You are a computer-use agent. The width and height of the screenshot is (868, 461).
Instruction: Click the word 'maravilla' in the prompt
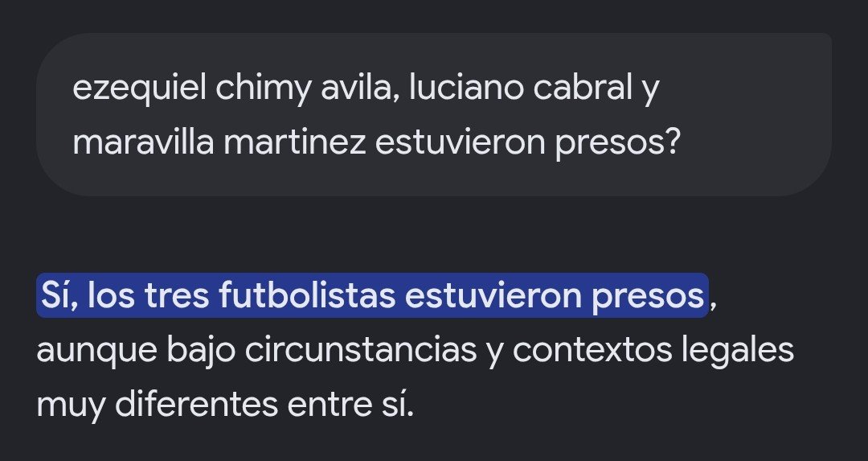(x=143, y=142)
